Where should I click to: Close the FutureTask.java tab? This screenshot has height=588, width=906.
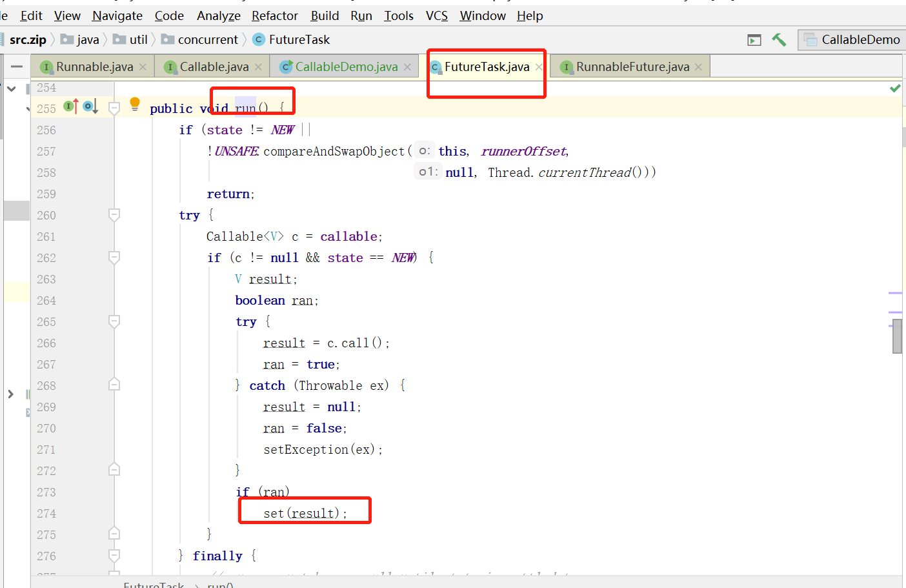(x=539, y=67)
